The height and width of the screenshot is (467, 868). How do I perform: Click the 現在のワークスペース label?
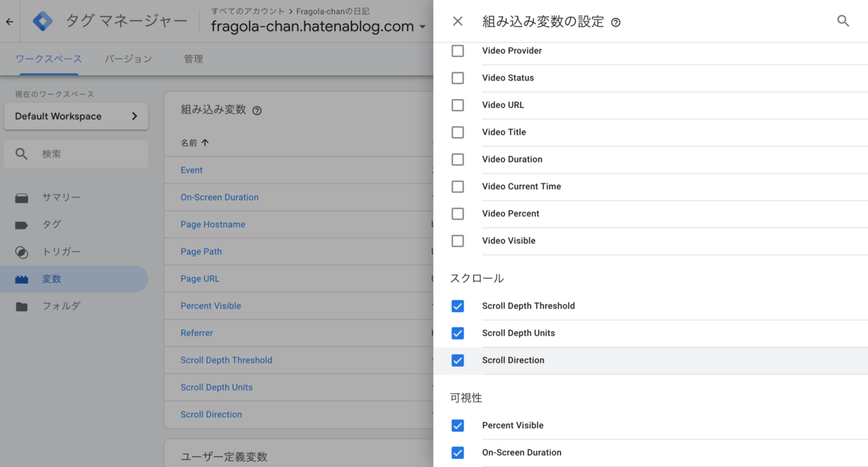tap(54, 94)
